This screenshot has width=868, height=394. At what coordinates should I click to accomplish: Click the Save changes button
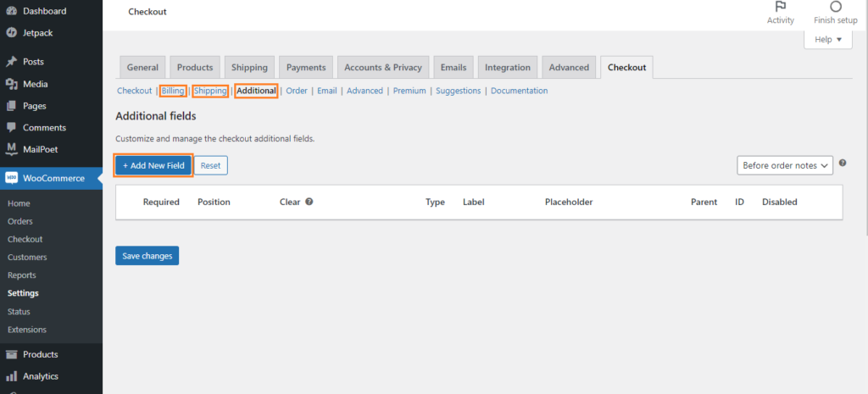point(147,256)
